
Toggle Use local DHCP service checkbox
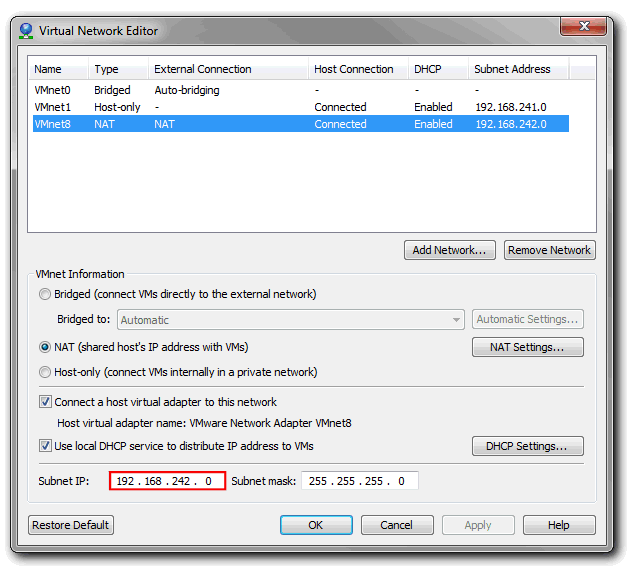(x=45, y=446)
